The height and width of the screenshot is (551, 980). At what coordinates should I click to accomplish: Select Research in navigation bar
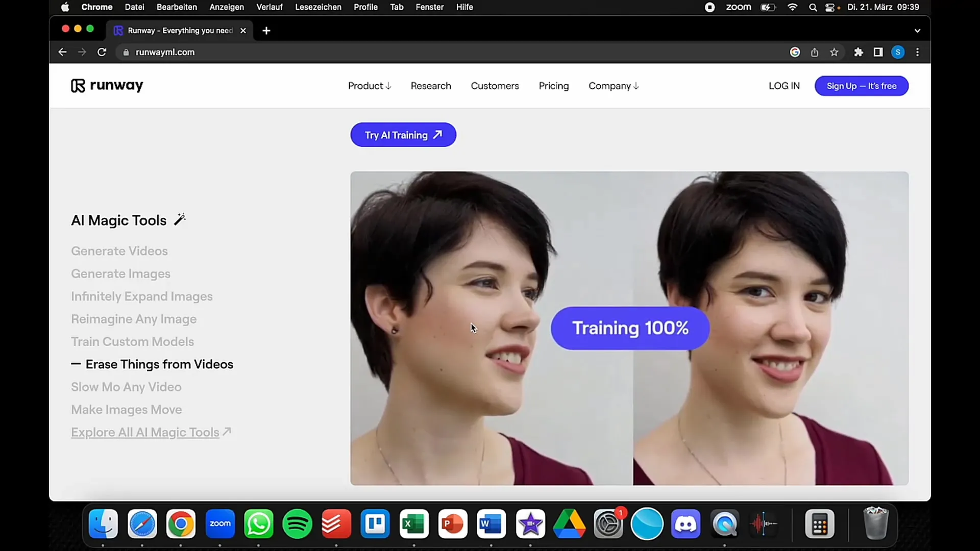(431, 85)
